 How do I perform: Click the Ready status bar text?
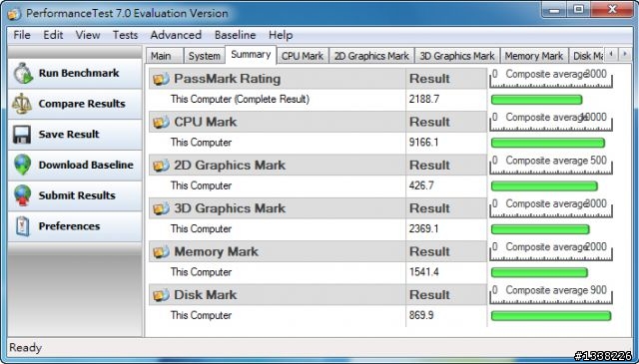pos(25,348)
